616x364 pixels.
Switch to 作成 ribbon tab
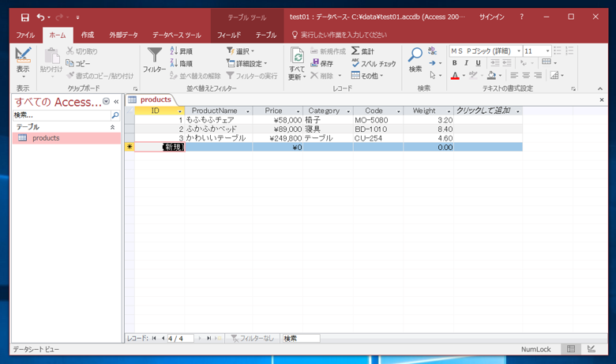tap(88, 35)
